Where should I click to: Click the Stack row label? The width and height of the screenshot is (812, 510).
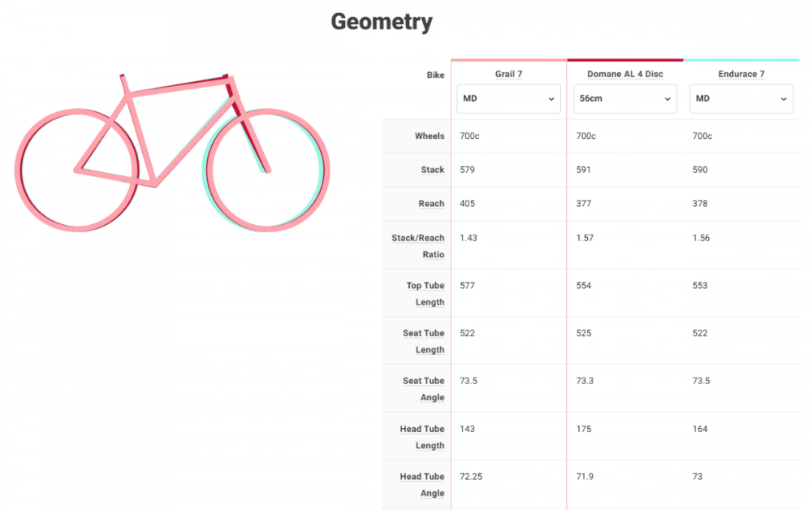click(432, 170)
